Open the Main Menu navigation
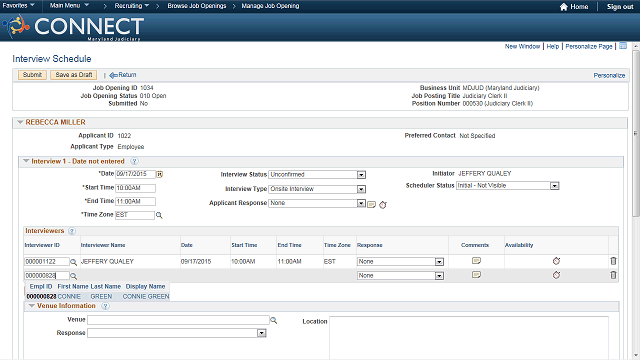The width and height of the screenshot is (640, 360). click(69, 6)
